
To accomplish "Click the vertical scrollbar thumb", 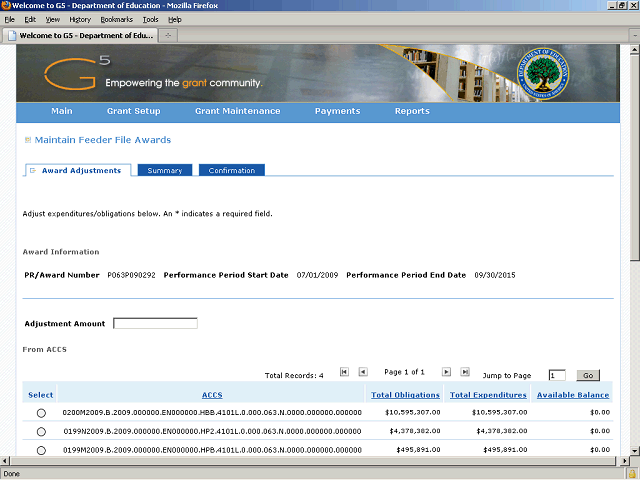I will [x=635, y=158].
